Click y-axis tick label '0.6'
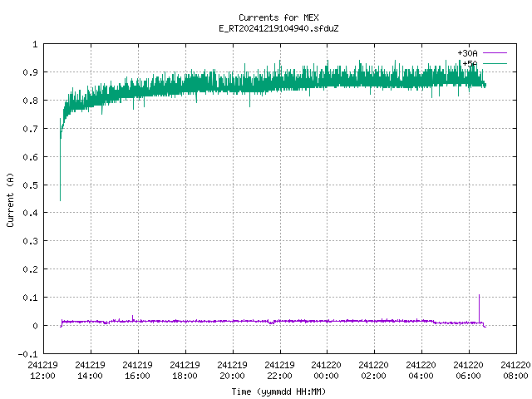The width and height of the screenshot is (532, 399). click(x=30, y=157)
